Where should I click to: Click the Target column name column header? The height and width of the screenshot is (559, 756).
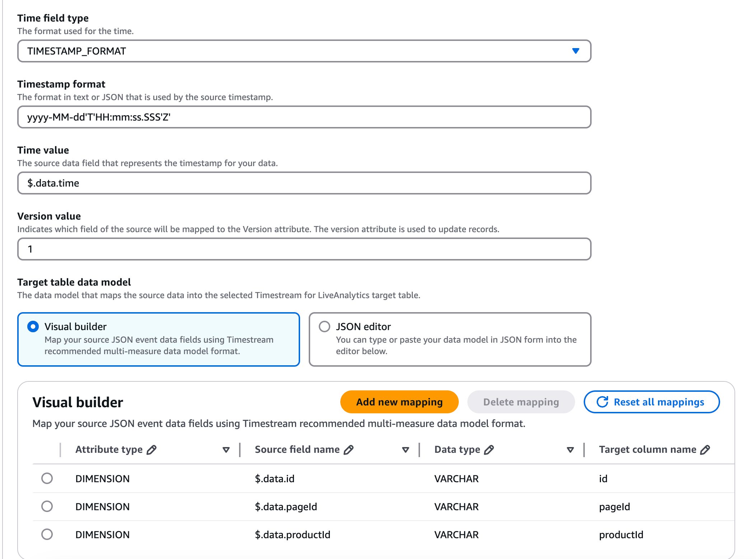click(648, 450)
